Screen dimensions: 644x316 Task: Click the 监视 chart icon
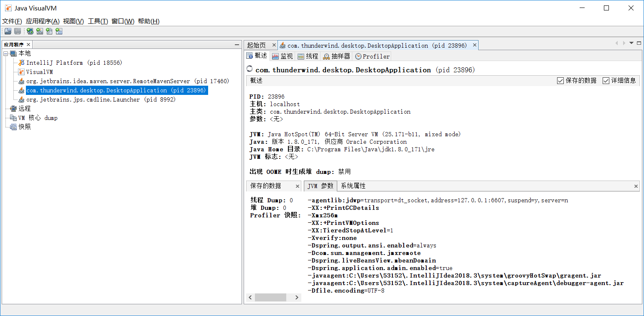(x=275, y=56)
